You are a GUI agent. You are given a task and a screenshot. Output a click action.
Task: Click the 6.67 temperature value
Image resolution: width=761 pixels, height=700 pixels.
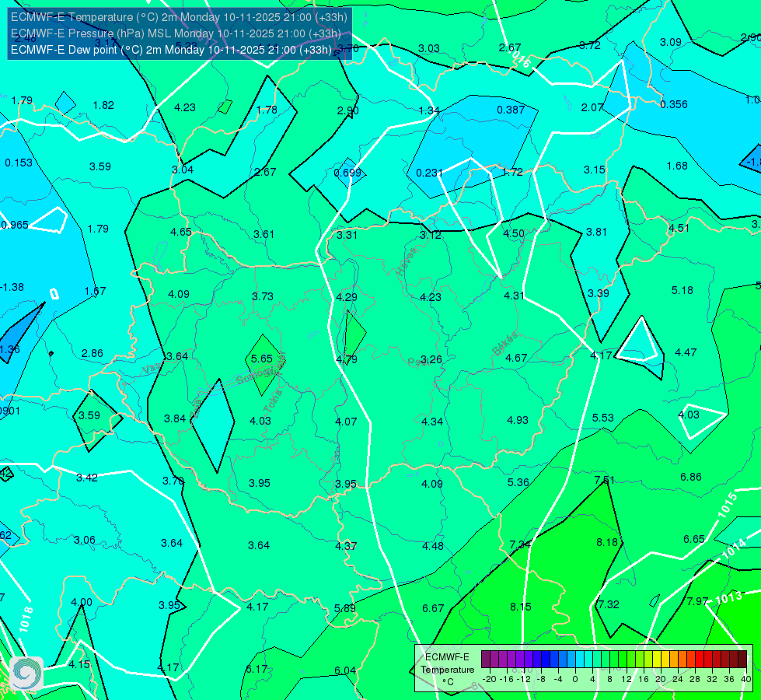coord(433,608)
